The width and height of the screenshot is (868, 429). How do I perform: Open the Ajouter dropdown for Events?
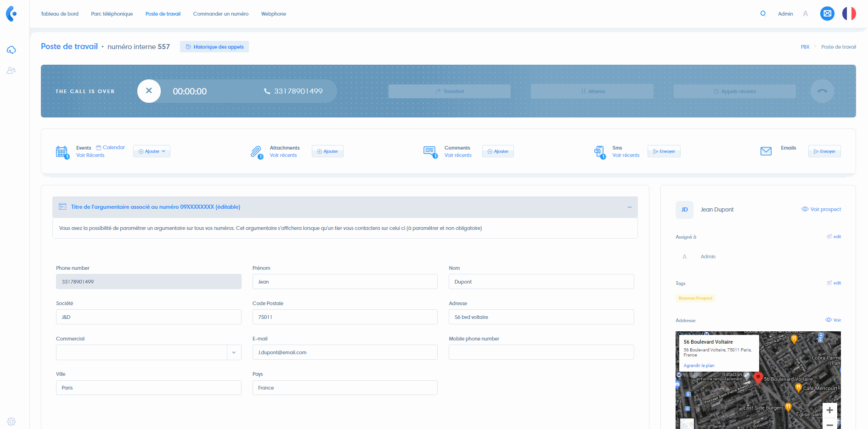click(x=152, y=151)
